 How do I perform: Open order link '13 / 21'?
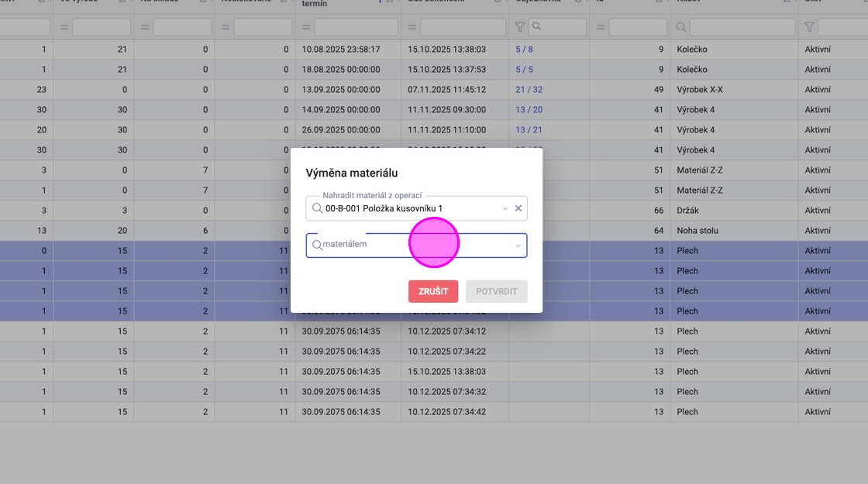click(529, 130)
